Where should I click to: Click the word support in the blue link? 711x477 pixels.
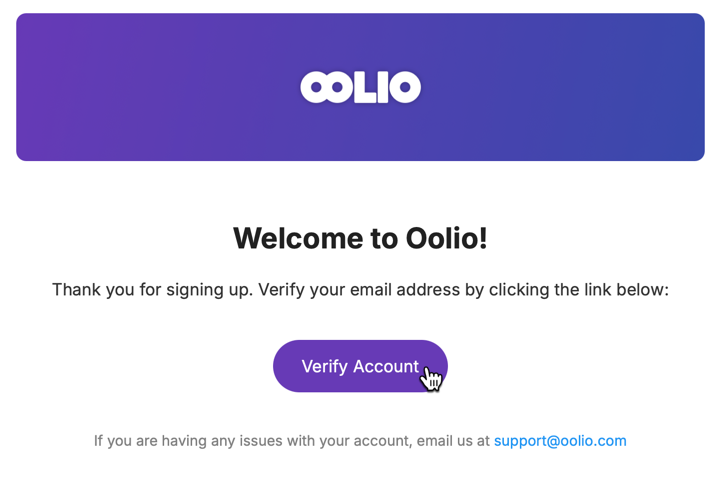tap(520, 441)
